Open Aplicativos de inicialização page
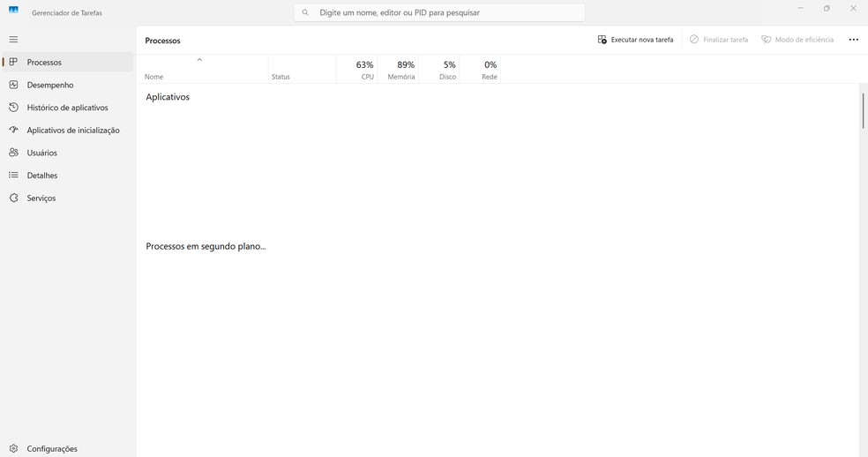Image resolution: width=868 pixels, height=457 pixels. [68, 131]
